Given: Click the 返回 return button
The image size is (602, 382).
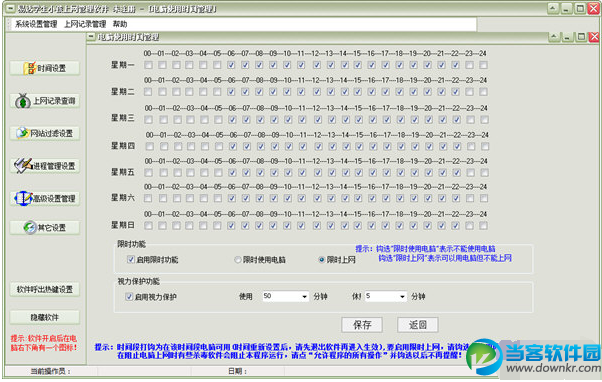Looking at the screenshot, I should click(x=418, y=325).
